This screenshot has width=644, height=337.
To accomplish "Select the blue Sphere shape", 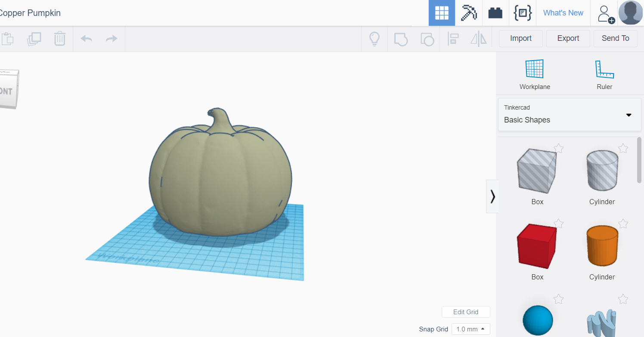I will [x=537, y=321].
